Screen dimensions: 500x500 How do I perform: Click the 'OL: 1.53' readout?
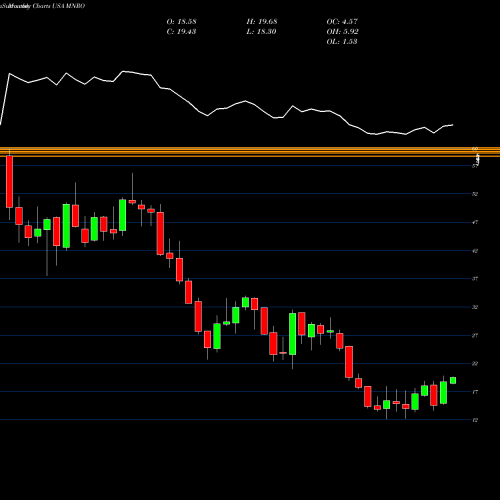pos(342,42)
